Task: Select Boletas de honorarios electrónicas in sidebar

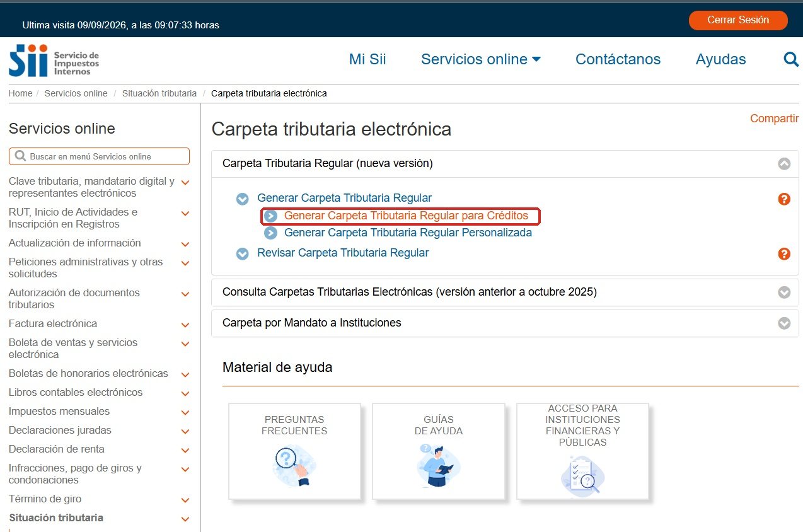Action: (x=88, y=374)
